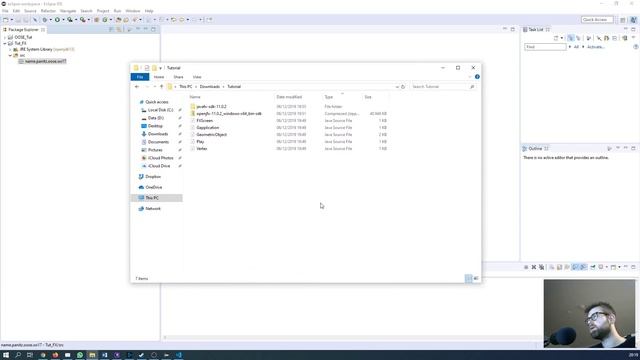The width and height of the screenshot is (640, 360).
Task: Open the Eclipse Project menu
Action: (x=103, y=11)
